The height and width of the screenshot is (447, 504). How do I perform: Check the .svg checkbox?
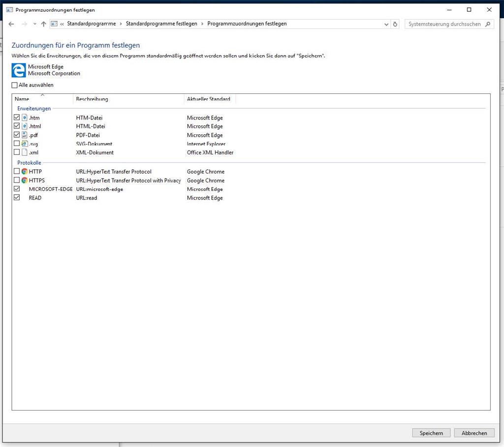coord(17,144)
